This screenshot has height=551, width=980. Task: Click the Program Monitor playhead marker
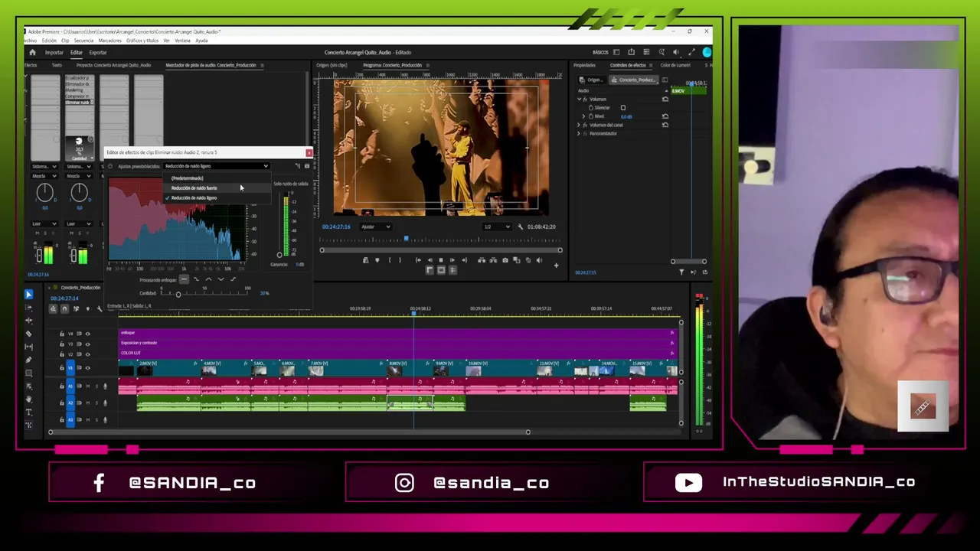click(406, 240)
